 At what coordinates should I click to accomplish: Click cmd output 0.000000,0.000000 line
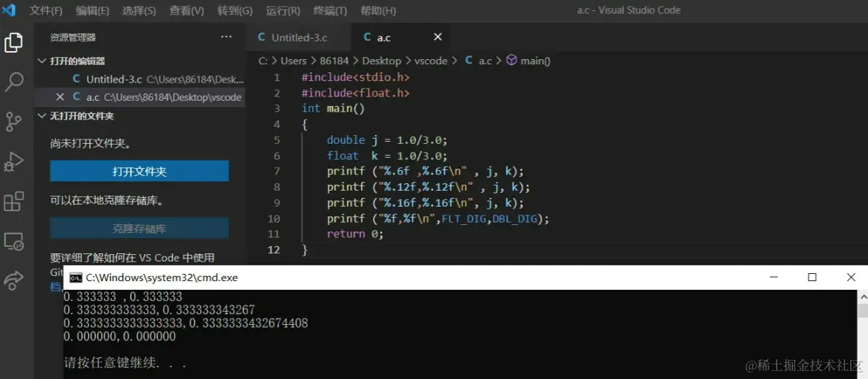pyautogui.click(x=120, y=337)
